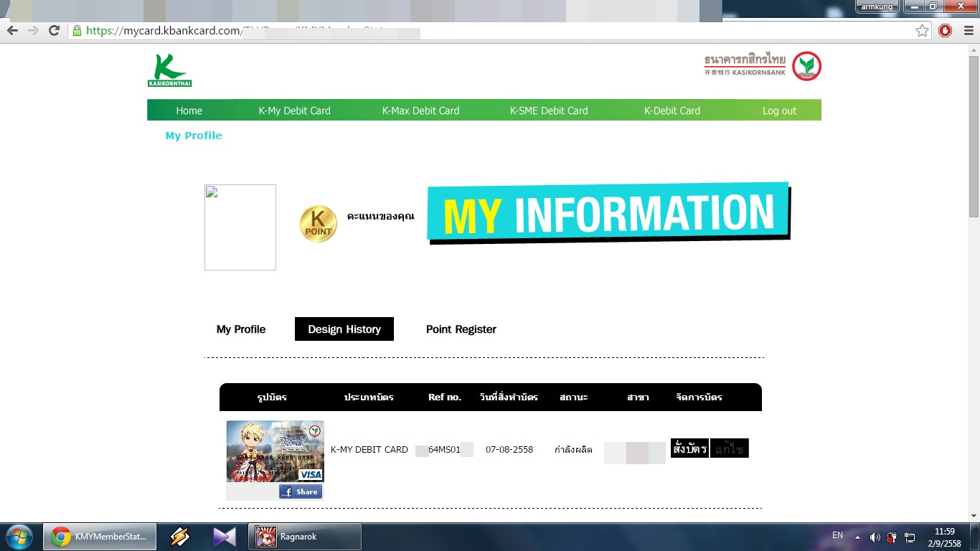Switch to the Ragnarok taskbar window
This screenshot has width=980, height=551.
pos(305,537)
